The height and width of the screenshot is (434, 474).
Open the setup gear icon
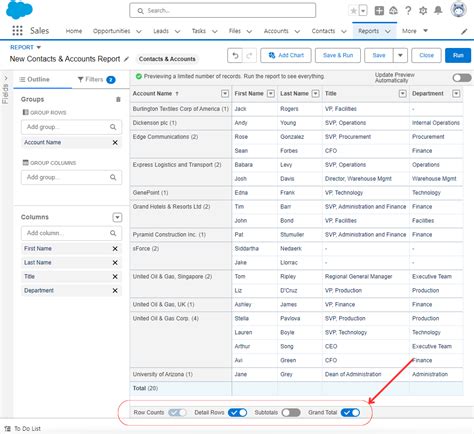[x=423, y=11]
